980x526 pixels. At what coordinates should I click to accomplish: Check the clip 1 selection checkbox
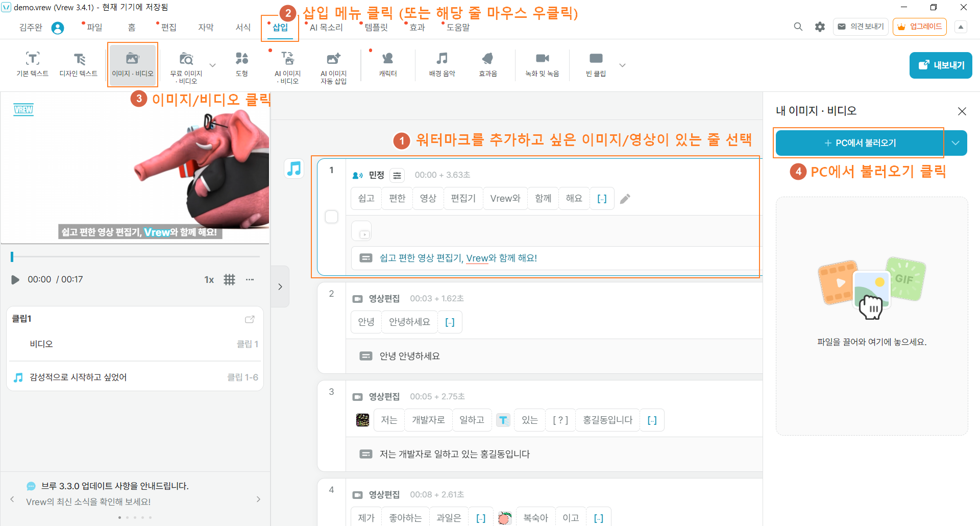331,217
